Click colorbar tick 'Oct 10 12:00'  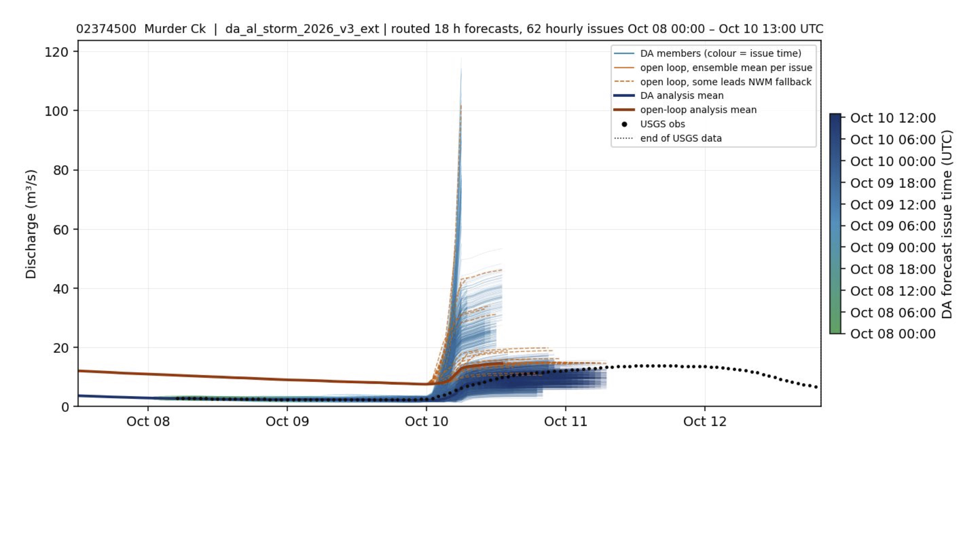coord(893,118)
